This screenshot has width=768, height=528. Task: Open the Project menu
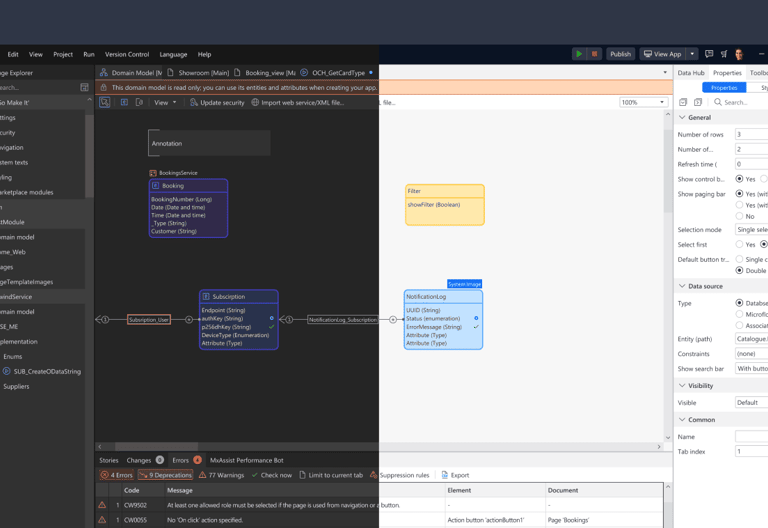click(x=63, y=54)
